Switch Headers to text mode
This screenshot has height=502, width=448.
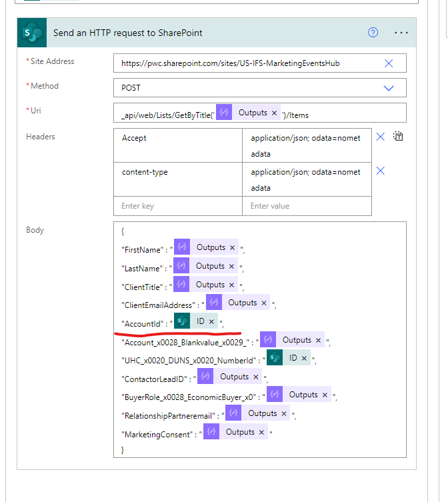coord(398,137)
